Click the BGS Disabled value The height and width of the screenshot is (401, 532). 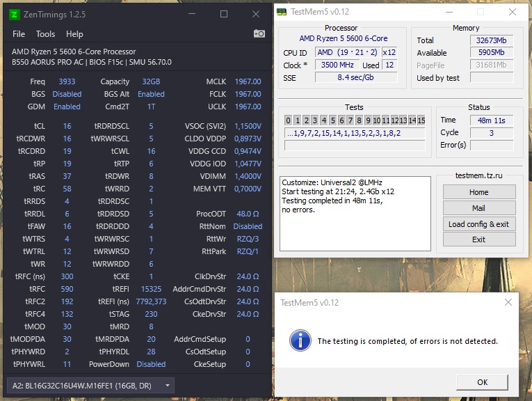coord(67,94)
